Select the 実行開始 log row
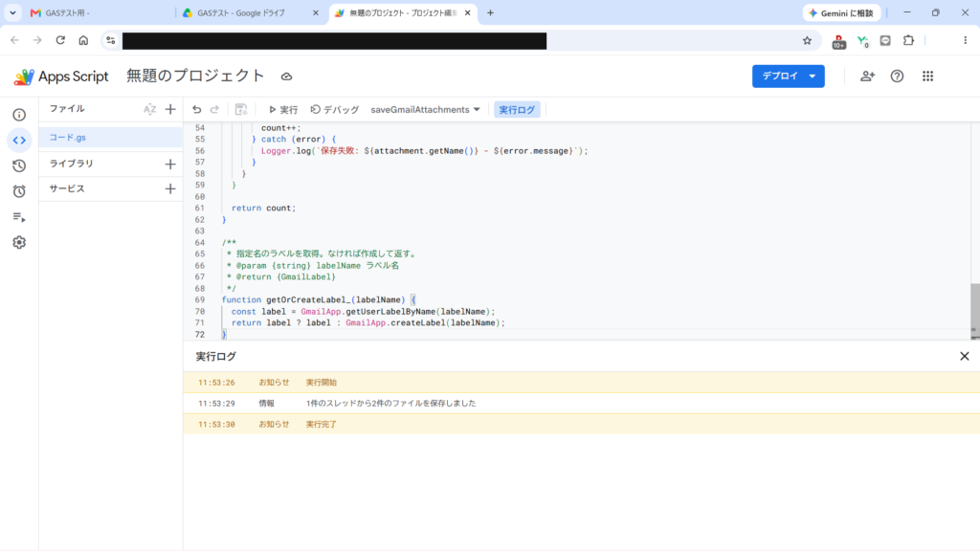 pos(581,383)
